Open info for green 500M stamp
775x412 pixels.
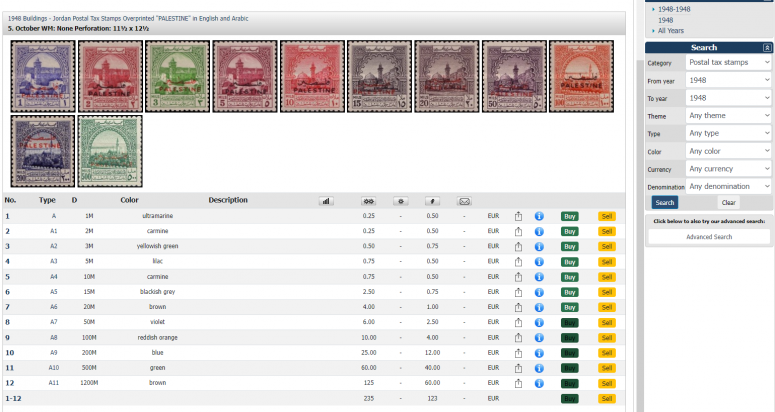pyautogui.click(x=539, y=368)
